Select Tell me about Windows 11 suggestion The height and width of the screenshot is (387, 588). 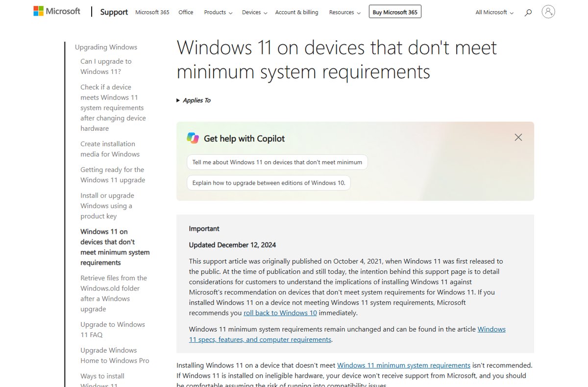tap(277, 162)
